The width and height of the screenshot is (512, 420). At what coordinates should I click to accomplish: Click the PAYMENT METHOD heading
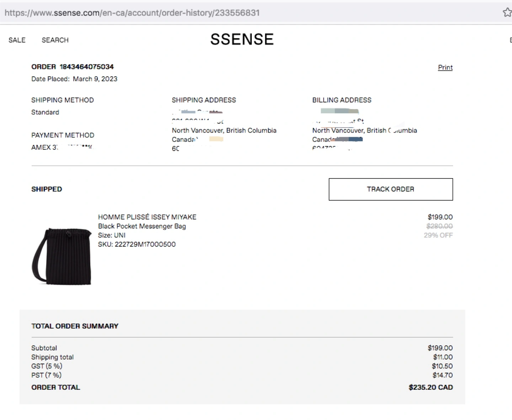pyautogui.click(x=63, y=135)
